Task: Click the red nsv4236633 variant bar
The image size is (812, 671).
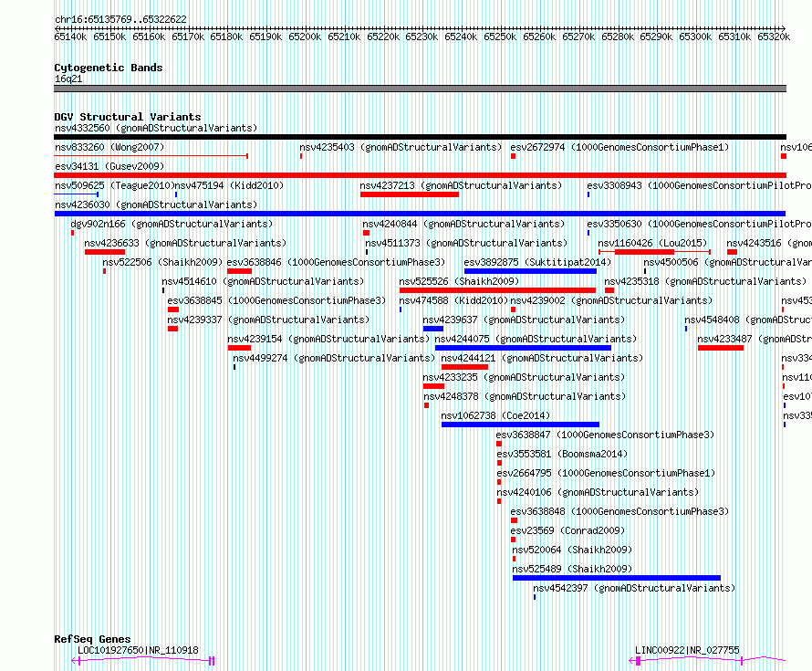Action: (105, 252)
